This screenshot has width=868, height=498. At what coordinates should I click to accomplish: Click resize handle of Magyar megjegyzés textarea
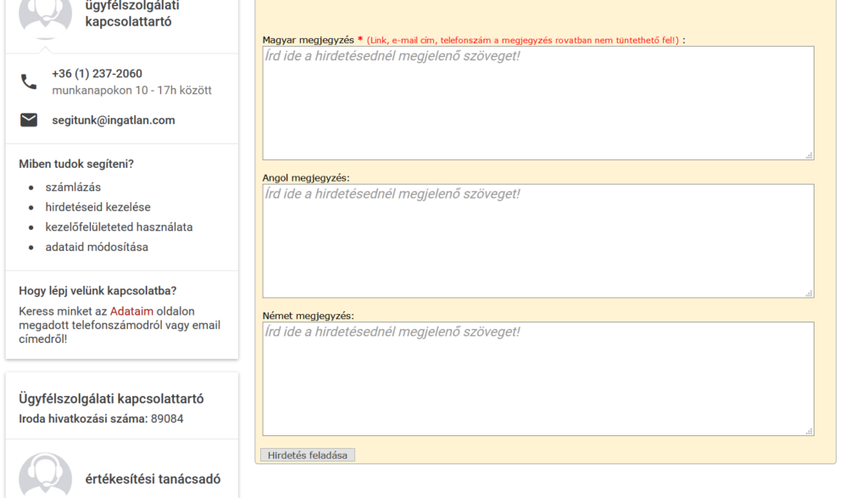pos(809,155)
